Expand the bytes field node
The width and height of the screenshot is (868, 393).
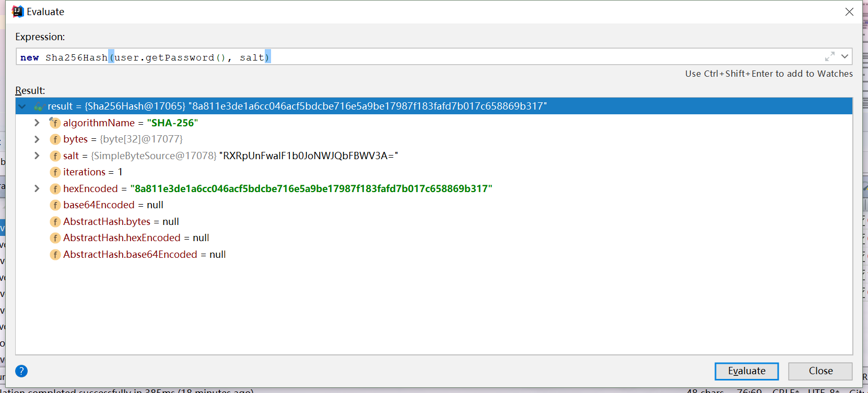[37, 139]
